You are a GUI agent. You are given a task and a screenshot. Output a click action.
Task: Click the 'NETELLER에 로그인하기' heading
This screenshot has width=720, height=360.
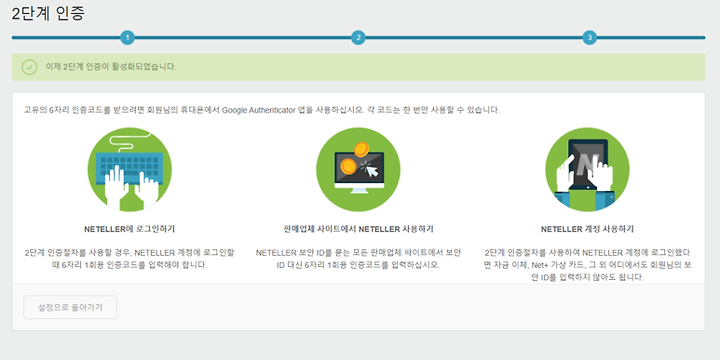[129, 229]
